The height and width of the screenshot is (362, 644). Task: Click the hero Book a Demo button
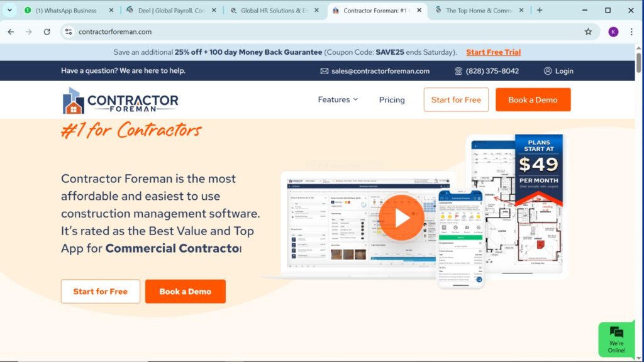186,292
